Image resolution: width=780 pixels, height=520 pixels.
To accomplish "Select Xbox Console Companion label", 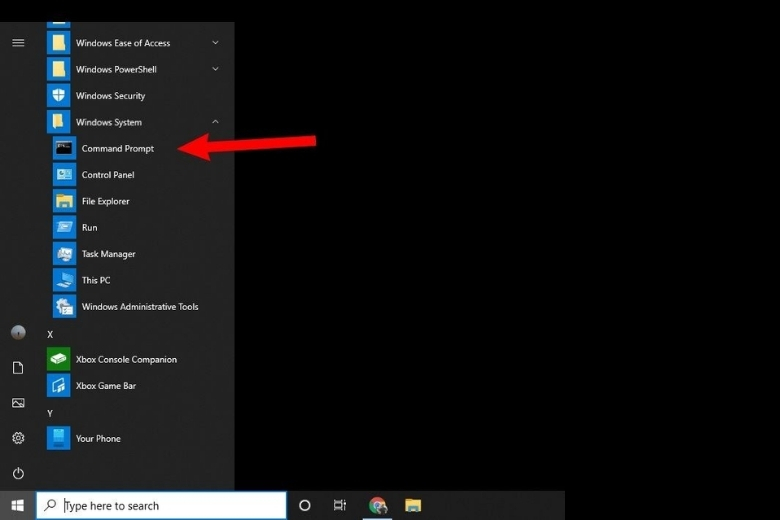I will click(126, 359).
